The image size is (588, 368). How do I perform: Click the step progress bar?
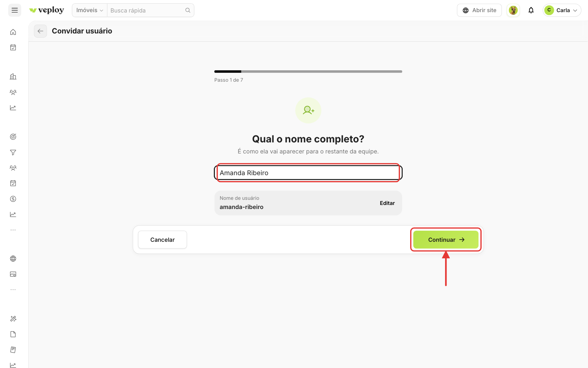click(x=308, y=71)
